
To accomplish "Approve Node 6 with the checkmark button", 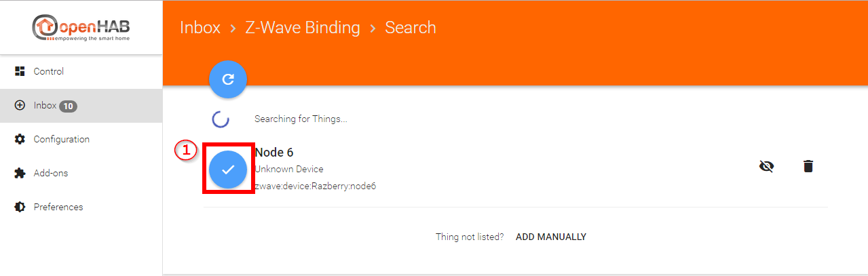I will coord(228,170).
